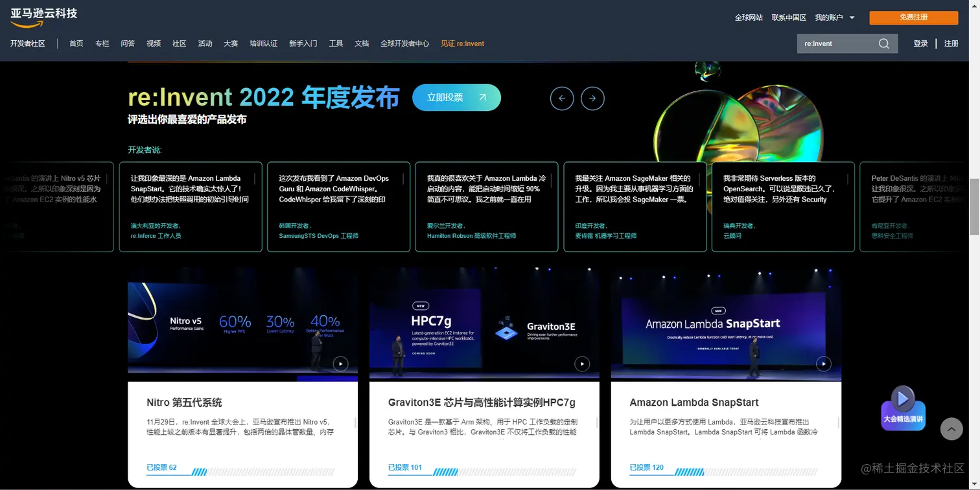This screenshot has height=490, width=980.
Task: Click 注册 link next to 登录
Action: (951, 43)
